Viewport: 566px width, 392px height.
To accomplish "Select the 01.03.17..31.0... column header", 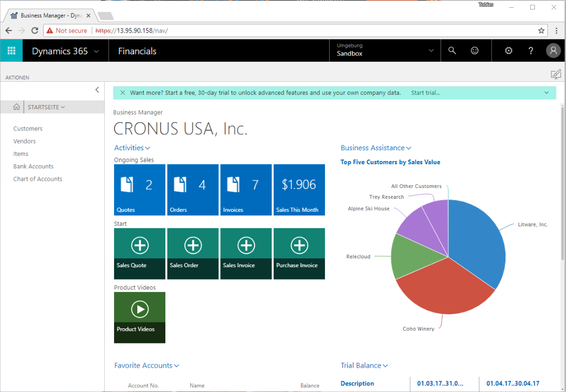I will tap(440, 383).
